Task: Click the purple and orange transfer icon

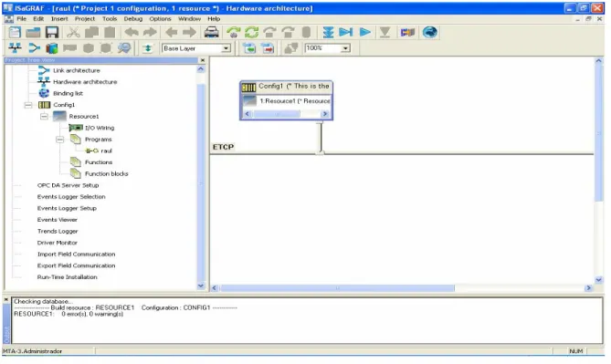Action: [407, 32]
